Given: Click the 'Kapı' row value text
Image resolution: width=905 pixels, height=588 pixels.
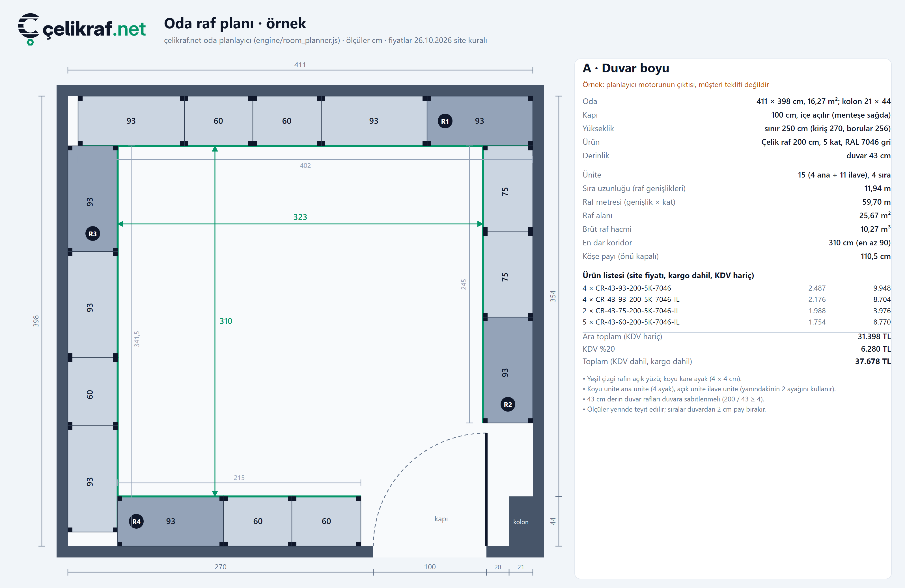Looking at the screenshot, I should tap(831, 115).
